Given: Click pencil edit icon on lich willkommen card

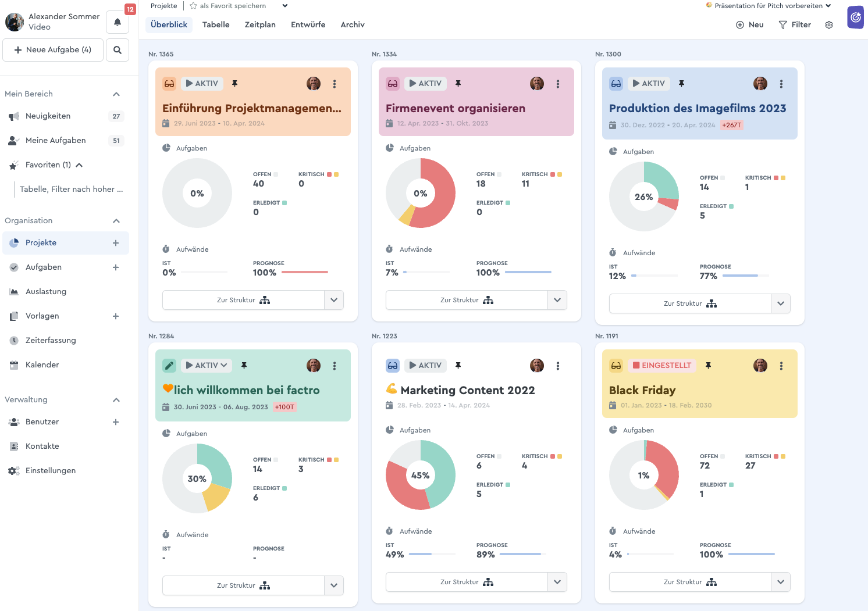Looking at the screenshot, I should [x=169, y=366].
